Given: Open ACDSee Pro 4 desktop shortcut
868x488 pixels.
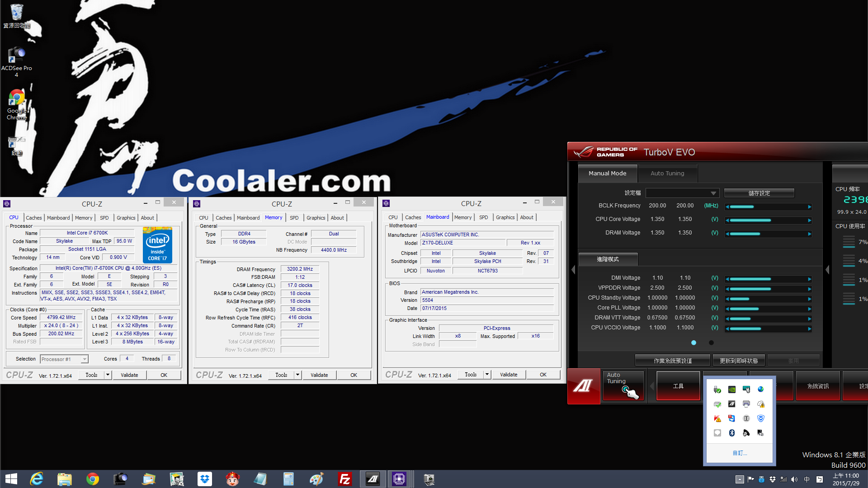Looking at the screenshot, I should (17, 62).
